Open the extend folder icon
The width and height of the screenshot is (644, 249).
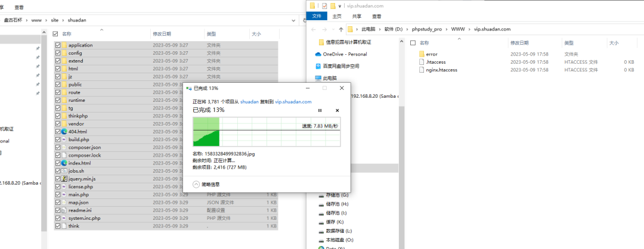[x=64, y=61]
